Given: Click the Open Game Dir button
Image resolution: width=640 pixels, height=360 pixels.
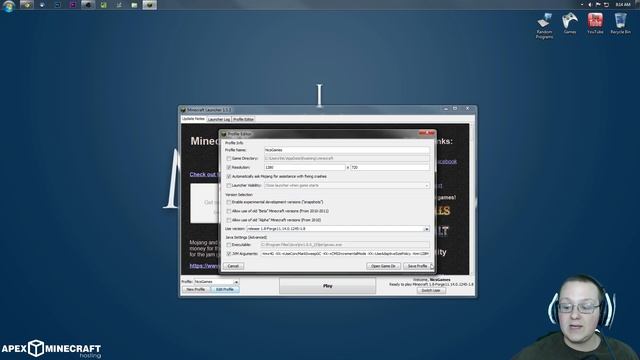Looking at the screenshot, I should pos(383,266).
